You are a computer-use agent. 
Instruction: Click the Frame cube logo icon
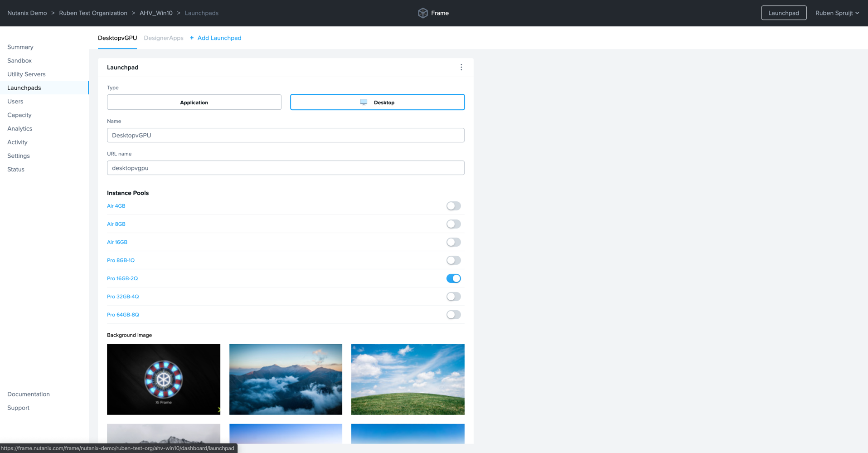point(422,13)
